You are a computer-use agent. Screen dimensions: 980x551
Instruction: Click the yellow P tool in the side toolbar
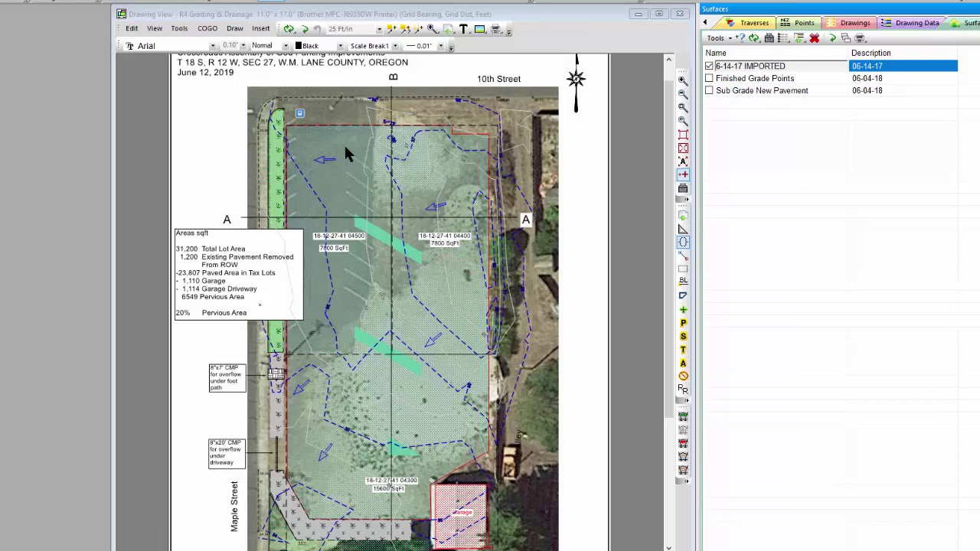(x=683, y=323)
